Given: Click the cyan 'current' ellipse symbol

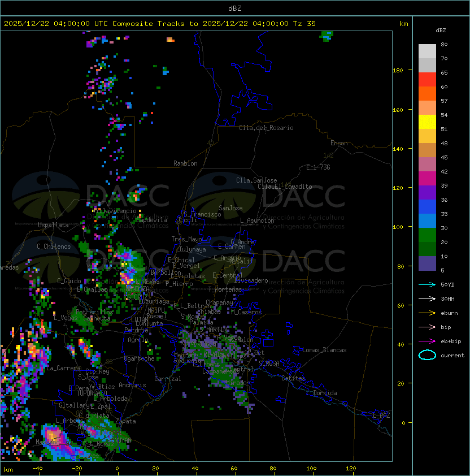Looking at the screenshot, I should (427, 355).
